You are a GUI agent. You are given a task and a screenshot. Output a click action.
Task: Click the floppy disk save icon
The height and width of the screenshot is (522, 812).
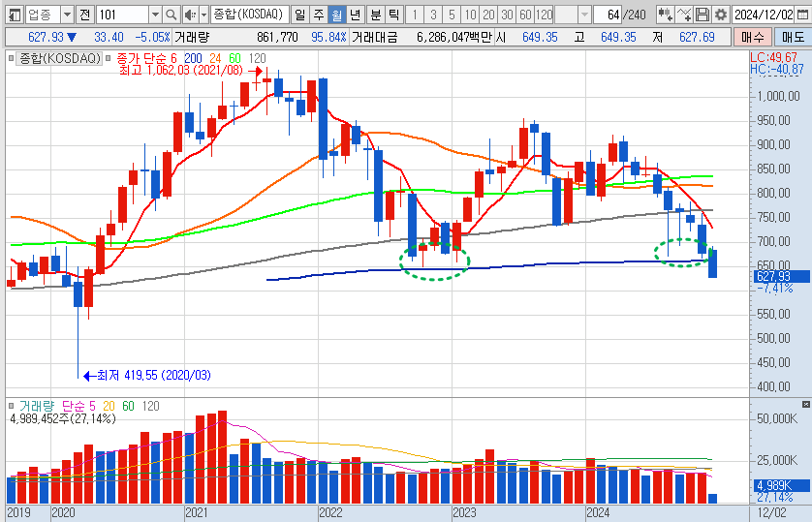703,15
